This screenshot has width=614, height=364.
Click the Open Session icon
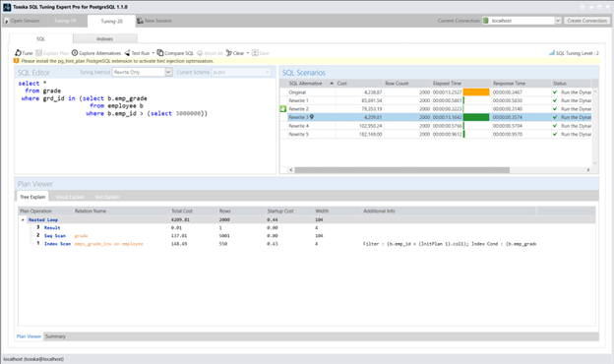[x=6, y=21]
